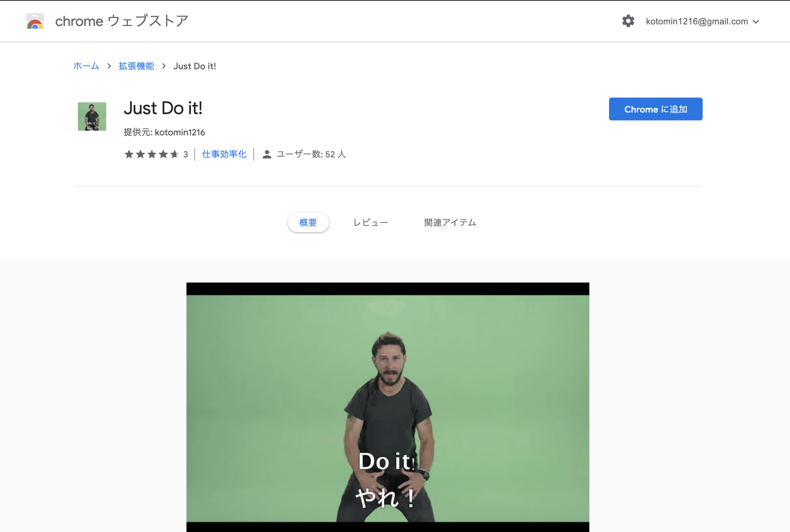Viewport: 790px width, 532px height.
Task: Click the rating count number 3
Action: tap(186, 154)
